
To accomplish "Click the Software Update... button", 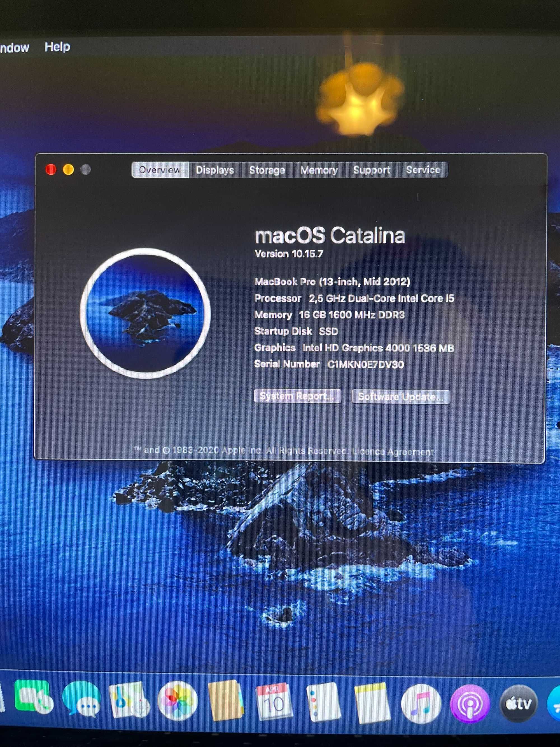I will (401, 396).
